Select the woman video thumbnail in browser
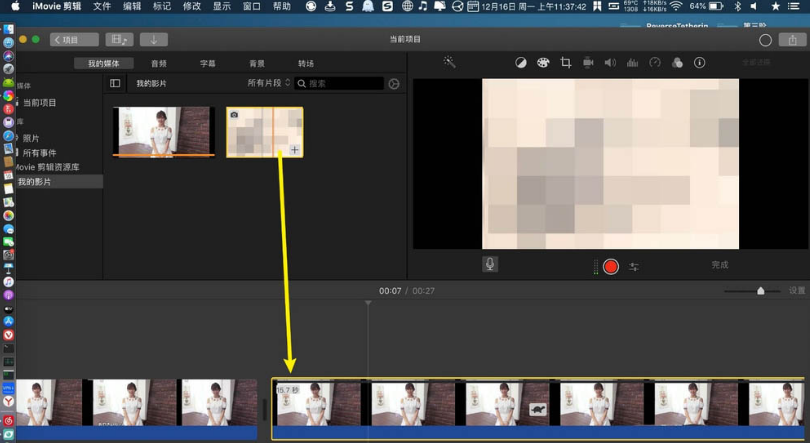The image size is (810, 443). click(164, 131)
